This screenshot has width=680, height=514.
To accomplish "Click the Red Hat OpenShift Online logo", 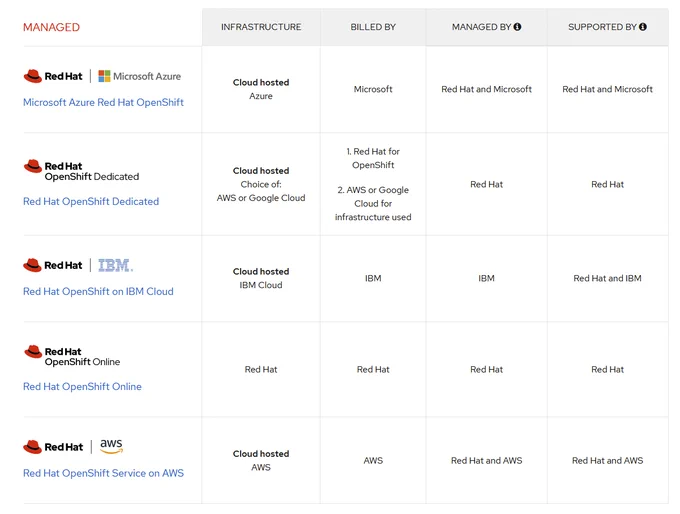I will point(72,356).
